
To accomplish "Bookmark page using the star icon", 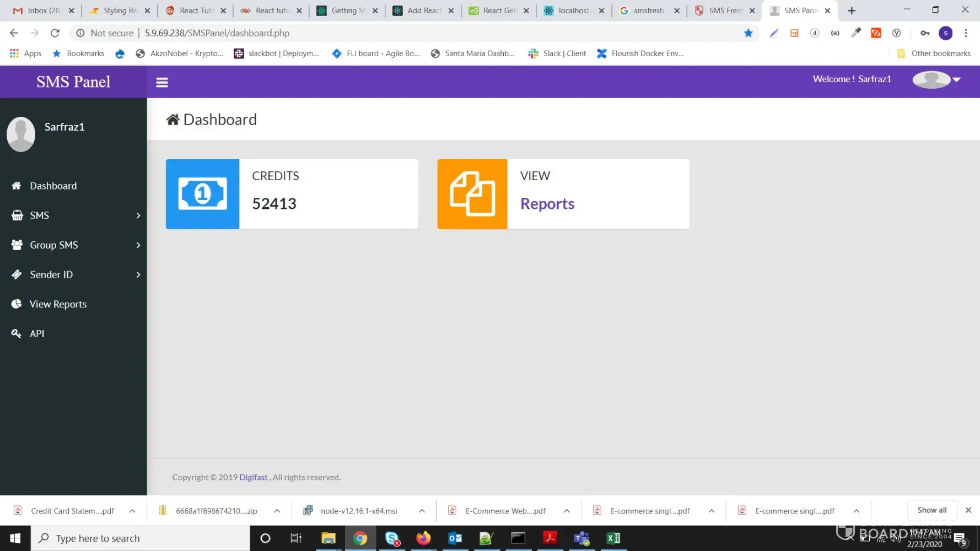I will point(748,33).
